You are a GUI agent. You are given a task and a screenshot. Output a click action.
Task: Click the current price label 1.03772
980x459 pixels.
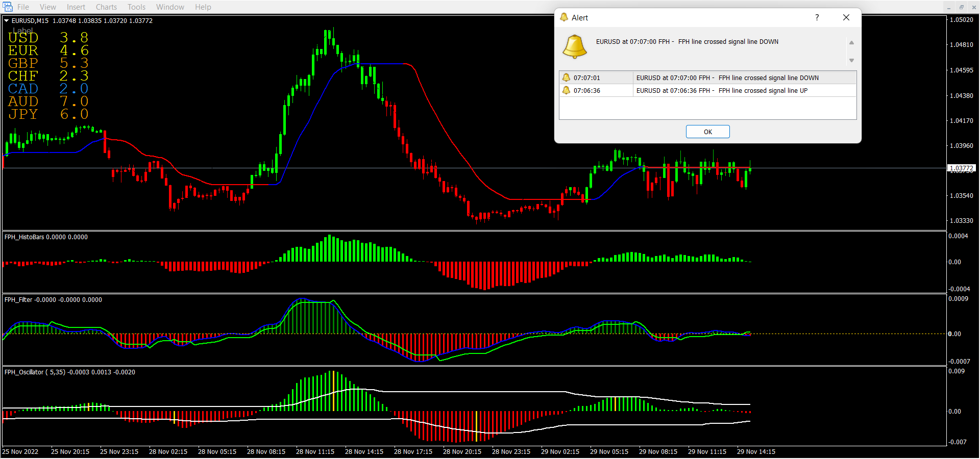click(x=962, y=168)
